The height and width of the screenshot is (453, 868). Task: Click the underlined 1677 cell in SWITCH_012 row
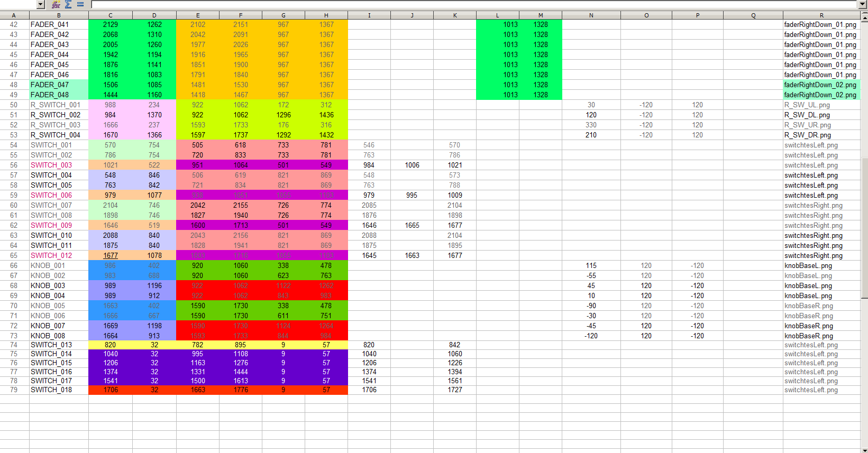point(110,255)
